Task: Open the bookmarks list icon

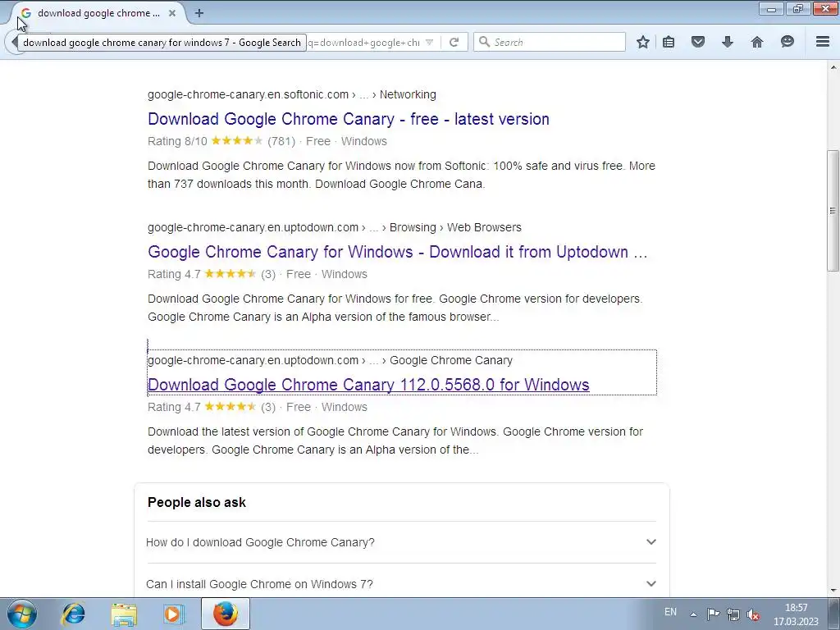Action: tap(669, 42)
